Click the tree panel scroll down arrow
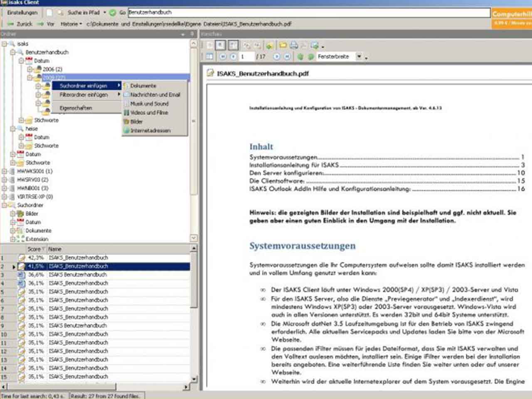Viewport: 532px width, 399px height. coord(194,238)
